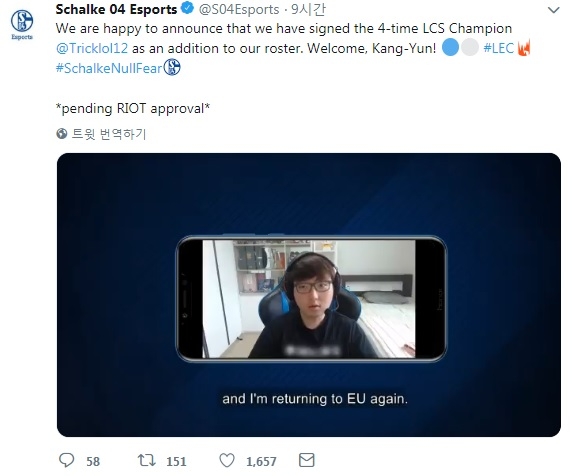Click 트윗 번역하기 to translate tweet

(x=109, y=134)
